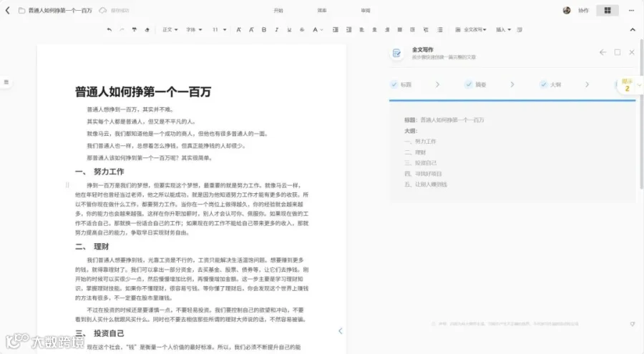Collapse side panel with the blue left chevron

click(x=340, y=331)
